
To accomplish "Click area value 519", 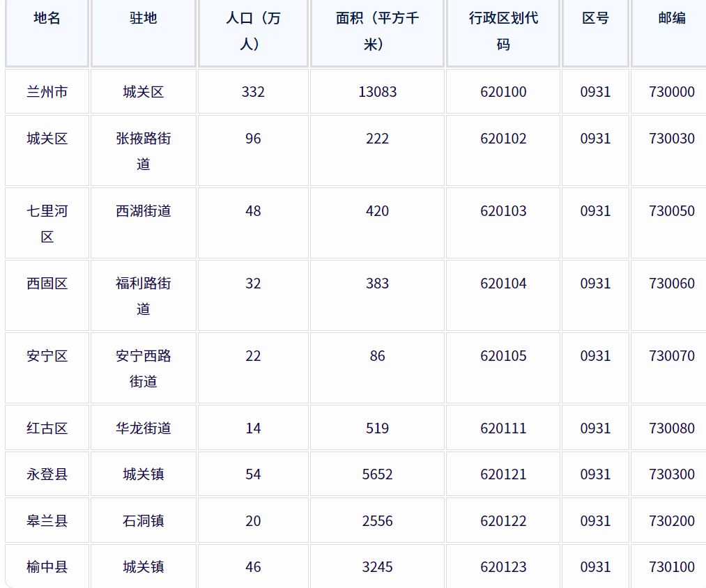I will pyautogui.click(x=377, y=428).
